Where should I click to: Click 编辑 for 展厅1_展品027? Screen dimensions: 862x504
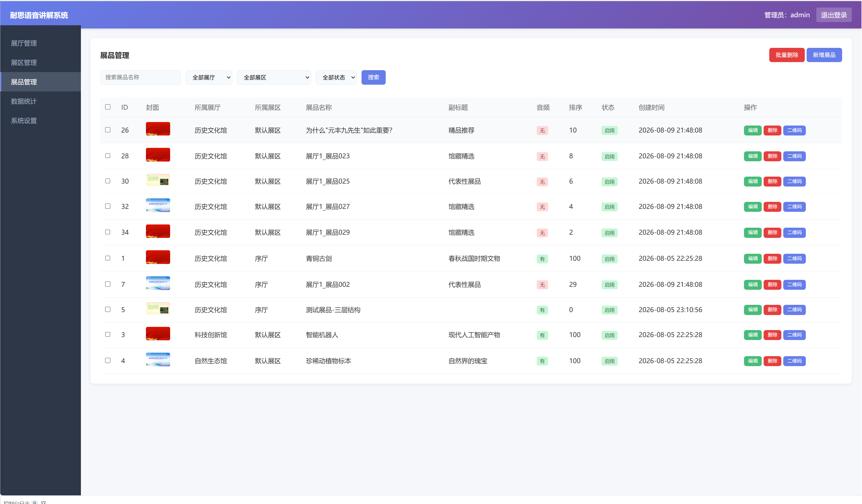(x=753, y=207)
